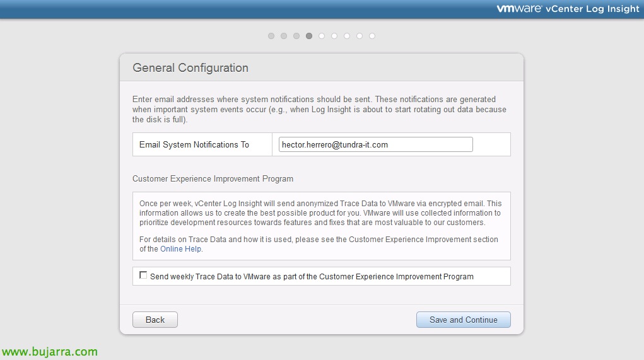Click the paragraph beginning 'Once per week'

[x=320, y=213]
